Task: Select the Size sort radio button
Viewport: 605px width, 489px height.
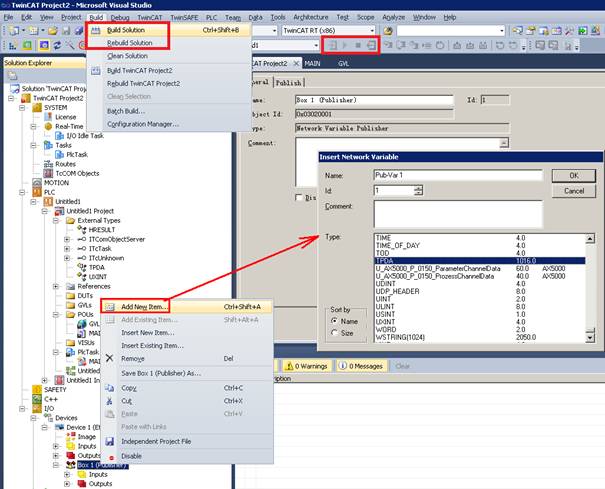Action: [335, 332]
